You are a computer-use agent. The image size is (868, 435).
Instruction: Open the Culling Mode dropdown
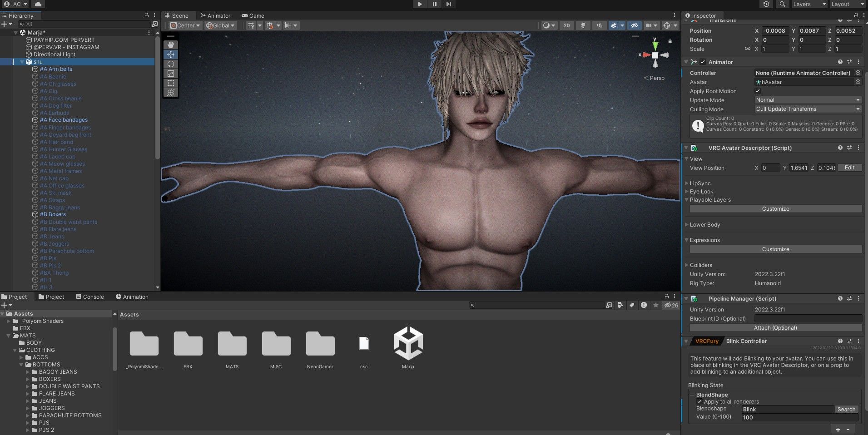[x=808, y=109]
